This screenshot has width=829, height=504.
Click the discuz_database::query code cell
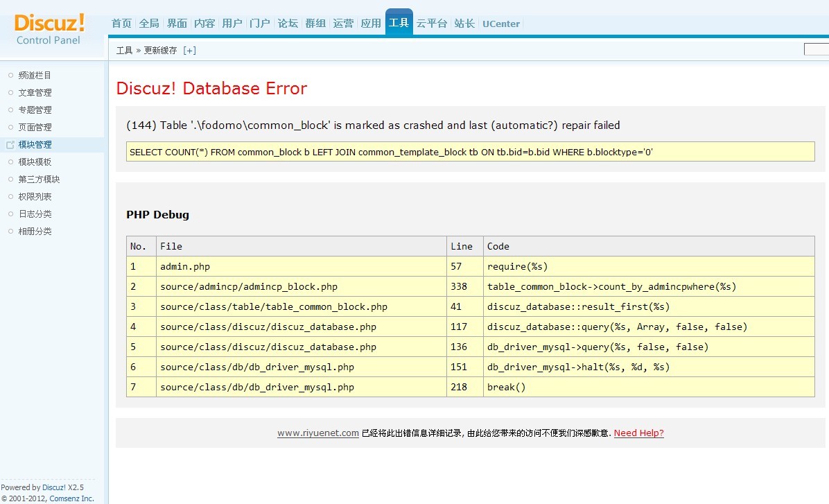coord(649,327)
